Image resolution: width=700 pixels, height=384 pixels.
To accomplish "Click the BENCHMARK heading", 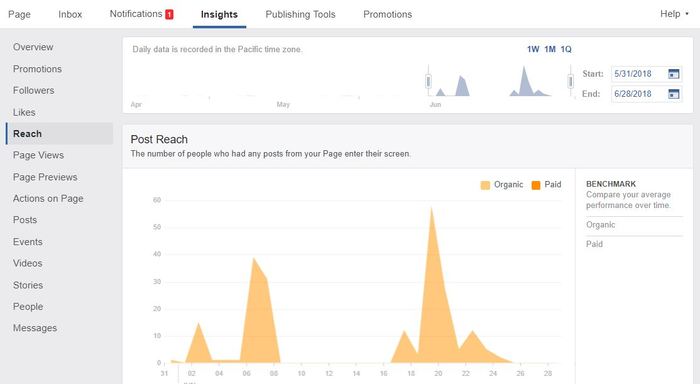I will click(x=611, y=184).
